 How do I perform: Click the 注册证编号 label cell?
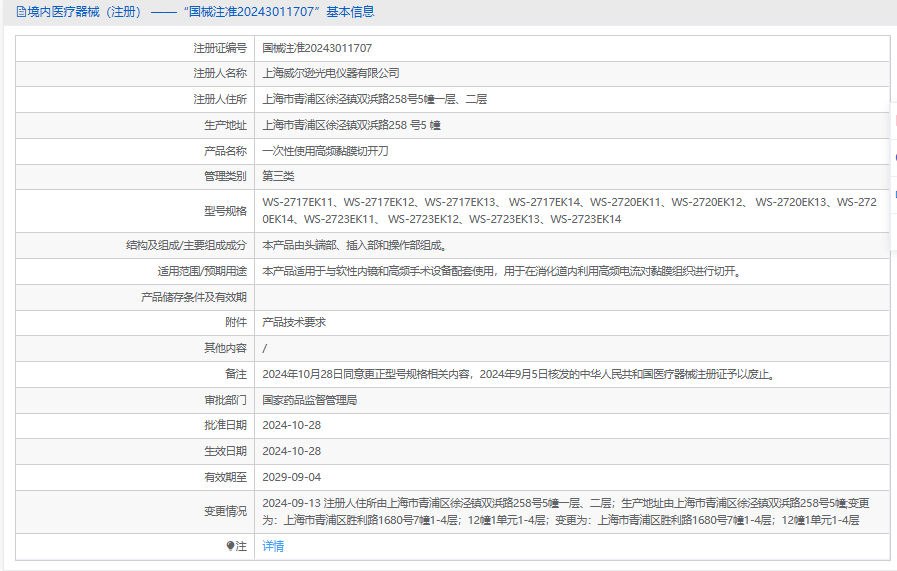click(x=220, y=49)
